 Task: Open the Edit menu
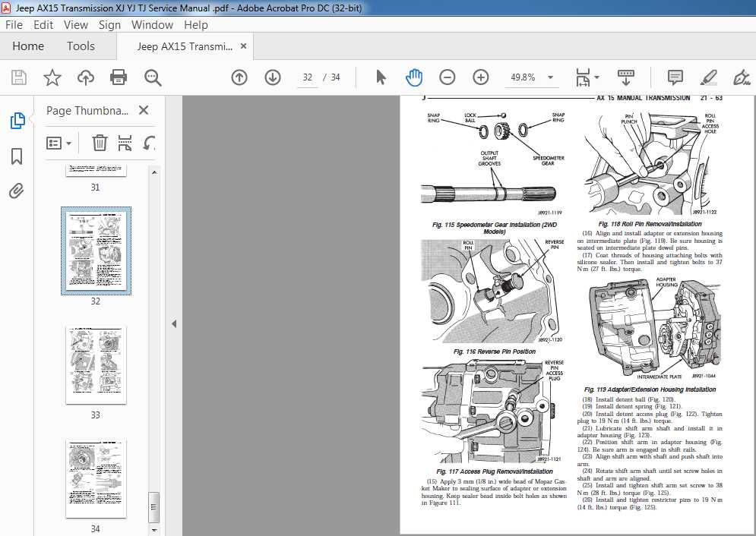point(43,25)
